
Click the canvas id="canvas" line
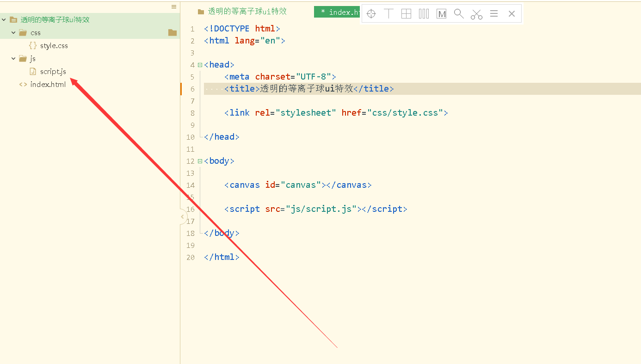[298, 185]
